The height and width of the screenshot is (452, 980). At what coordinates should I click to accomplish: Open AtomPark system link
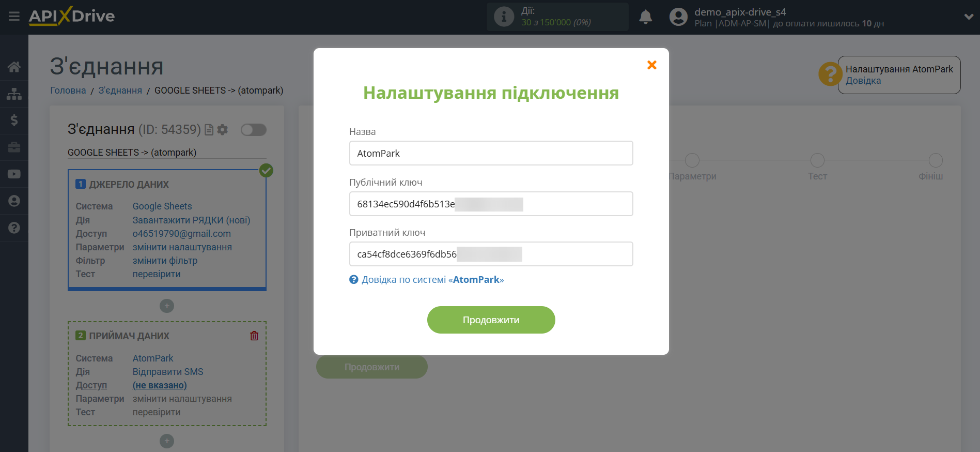point(152,358)
